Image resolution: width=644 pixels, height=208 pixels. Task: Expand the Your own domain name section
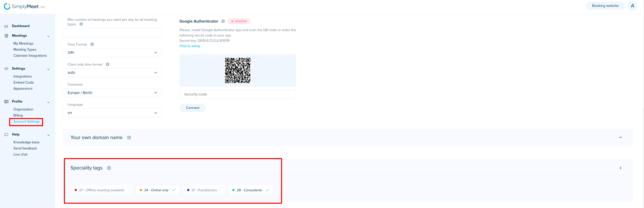tap(620, 138)
